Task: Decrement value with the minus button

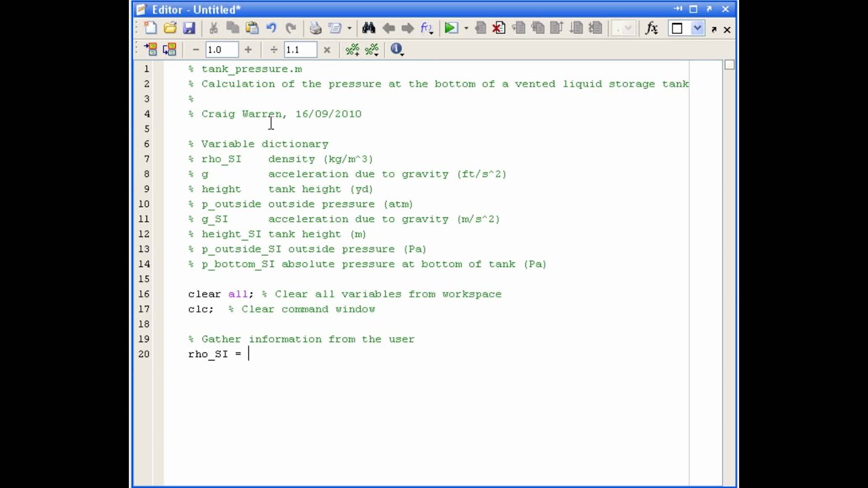Action: 196,49
